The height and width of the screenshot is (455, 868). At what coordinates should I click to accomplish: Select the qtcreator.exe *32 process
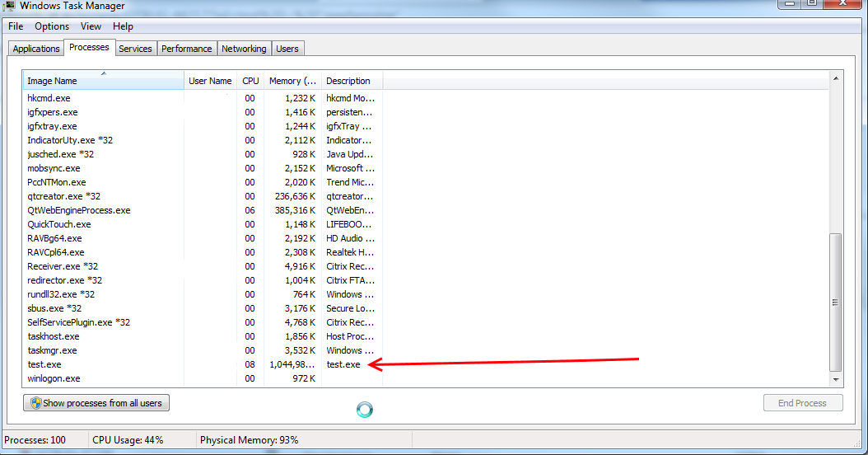pos(63,196)
